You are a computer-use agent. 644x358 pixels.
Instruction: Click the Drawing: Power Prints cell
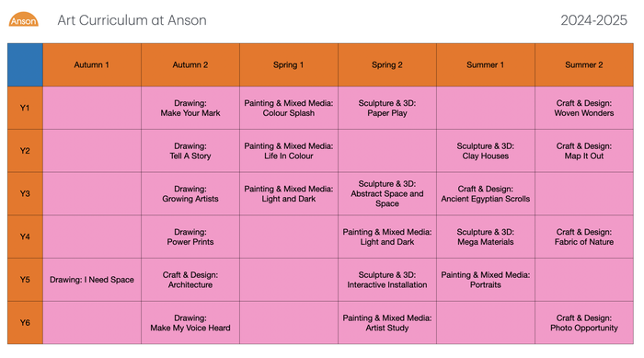(190, 237)
